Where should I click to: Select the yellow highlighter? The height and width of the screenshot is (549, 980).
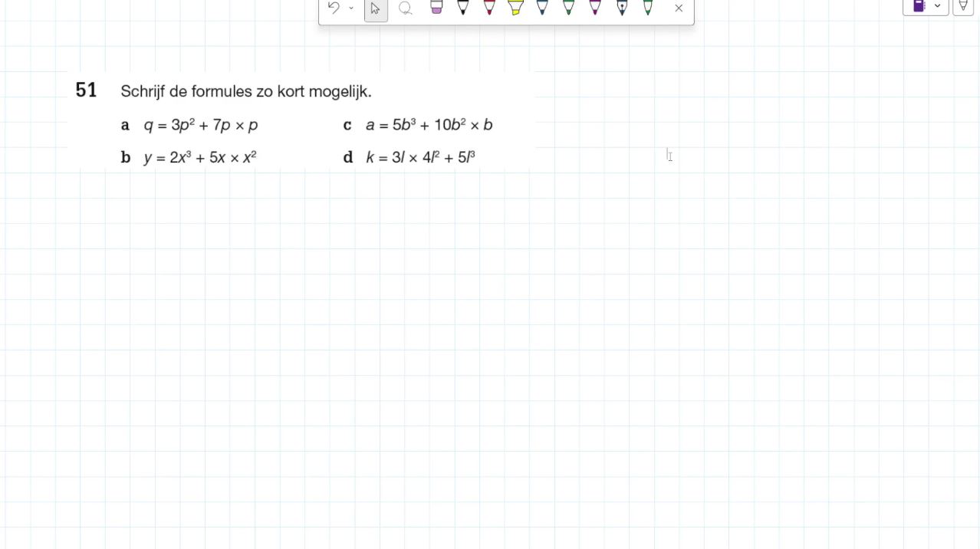point(515,8)
